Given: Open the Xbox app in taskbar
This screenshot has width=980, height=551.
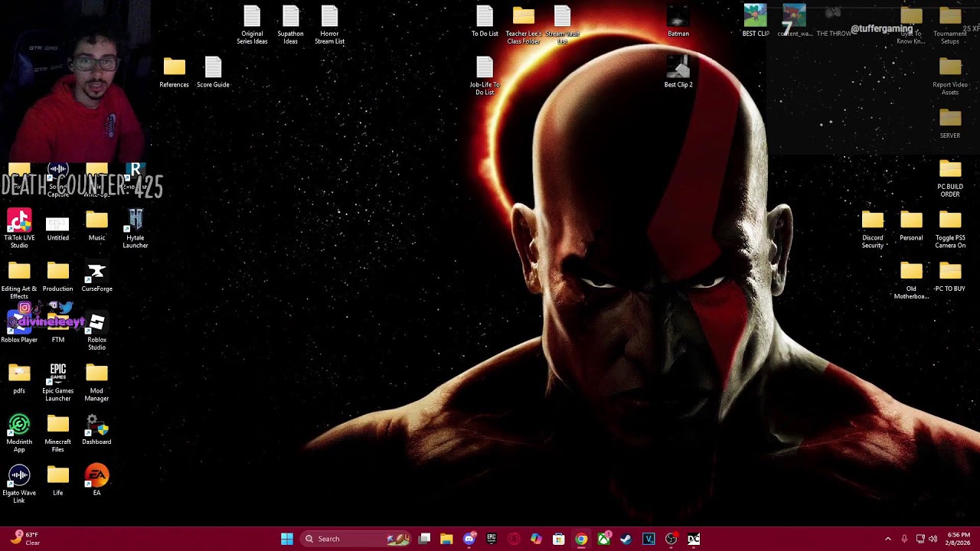Looking at the screenshot, I should point(604,539).
